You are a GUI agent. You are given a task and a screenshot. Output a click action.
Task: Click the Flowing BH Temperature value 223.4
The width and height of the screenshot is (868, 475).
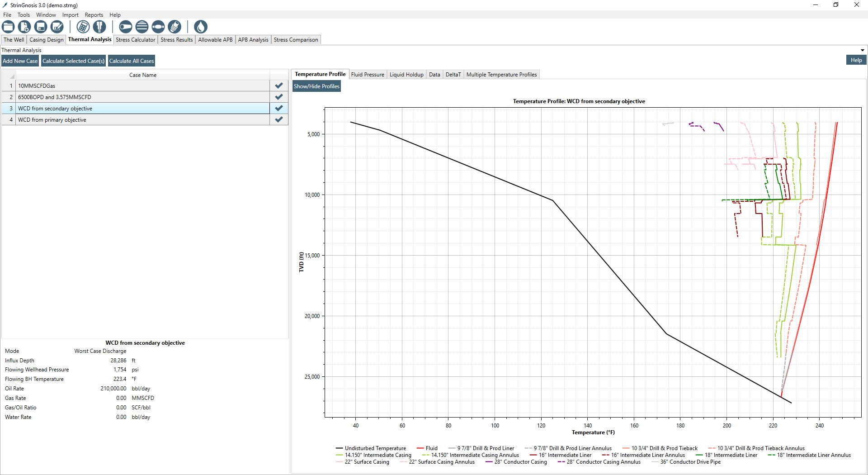pyautogui.click(x=120, y=379)
